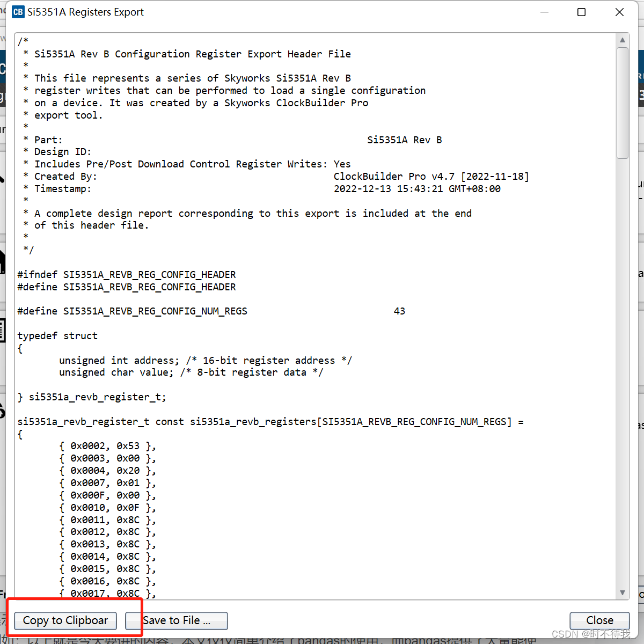Screen dimensions: 644x644
Task: Click the 'unsigned int address;' line
Action: (x=206, y=361)
